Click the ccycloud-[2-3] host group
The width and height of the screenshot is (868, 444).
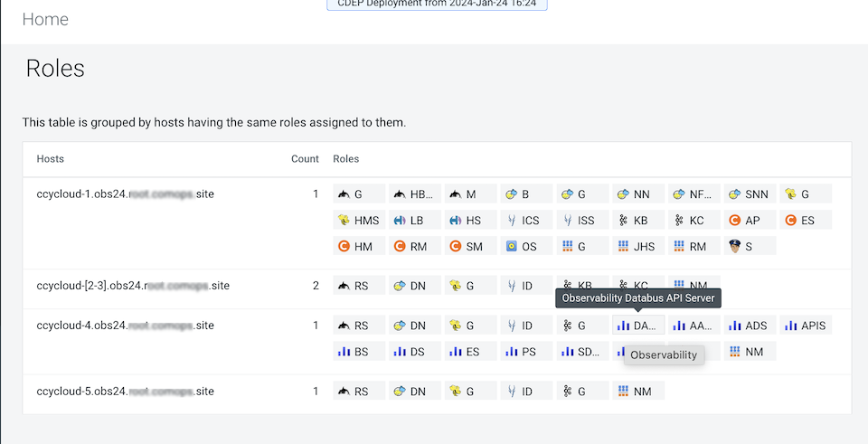[132, 286]
